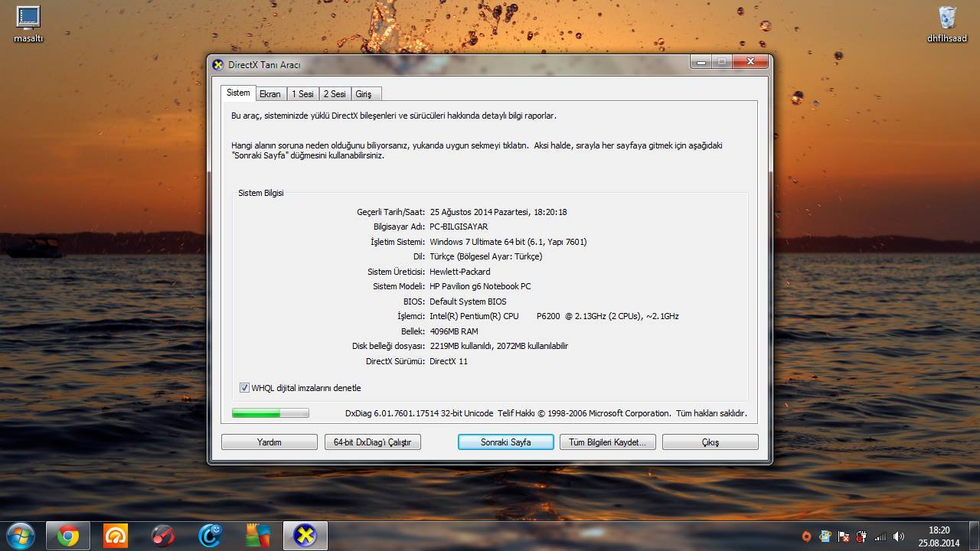Click the Windows 7 Ultimate 64 bit value
The width and height of the screenshot is (980, 551).
tap(508, 242)
